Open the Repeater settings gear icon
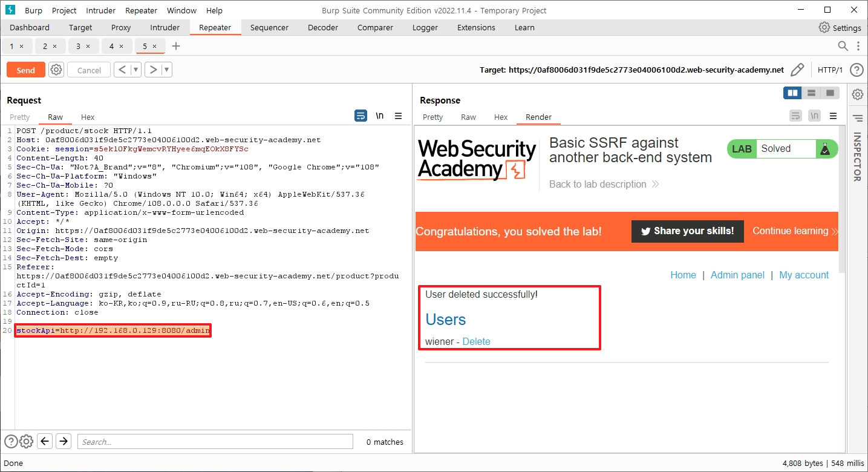This screenshot has height=472, width=868. pyautogui.click(x=56, y=70)
